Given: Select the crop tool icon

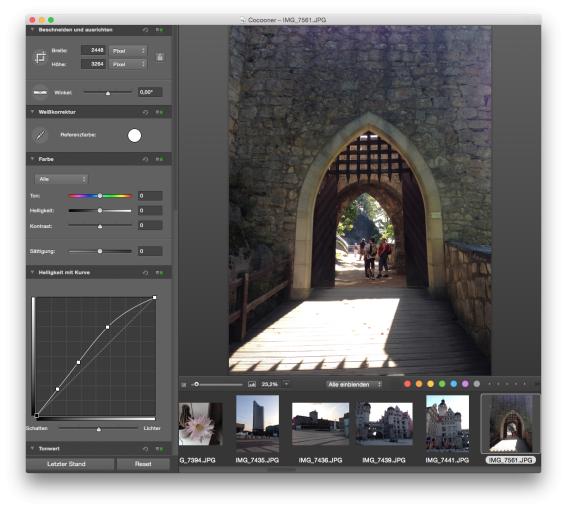Looking at the screenshot, I should point(40,57).
